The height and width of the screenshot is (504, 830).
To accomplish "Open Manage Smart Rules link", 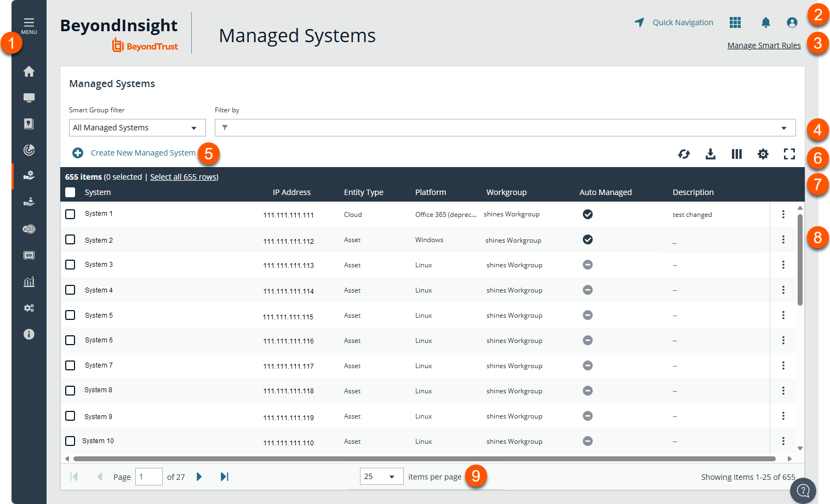I will click(764, 45).
